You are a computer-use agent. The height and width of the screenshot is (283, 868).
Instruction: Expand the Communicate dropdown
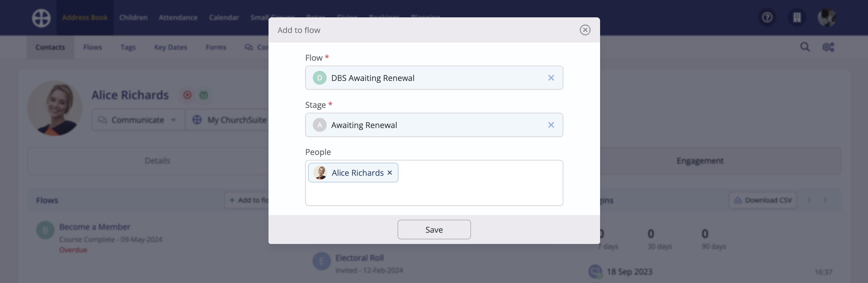(138, 120)
